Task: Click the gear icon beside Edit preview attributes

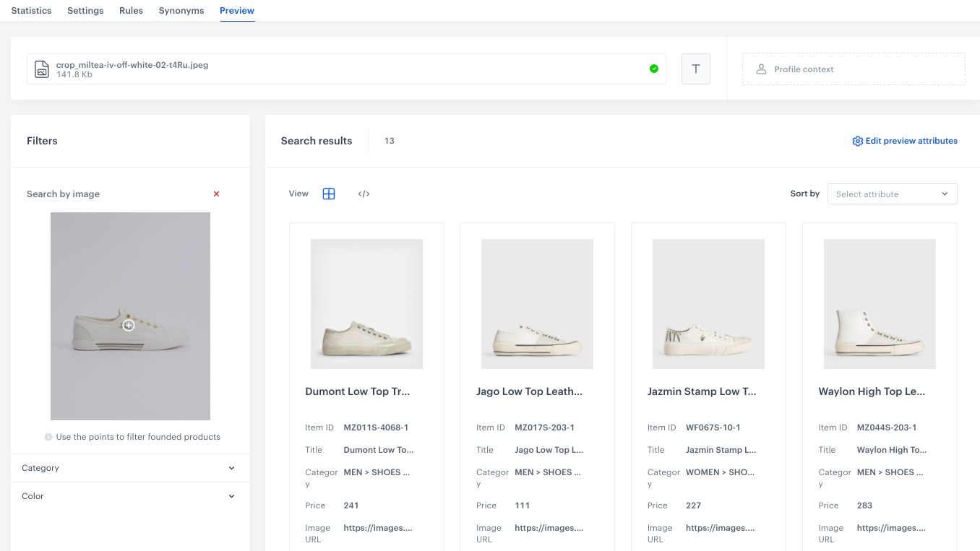Action: click(x=857, y=142)
